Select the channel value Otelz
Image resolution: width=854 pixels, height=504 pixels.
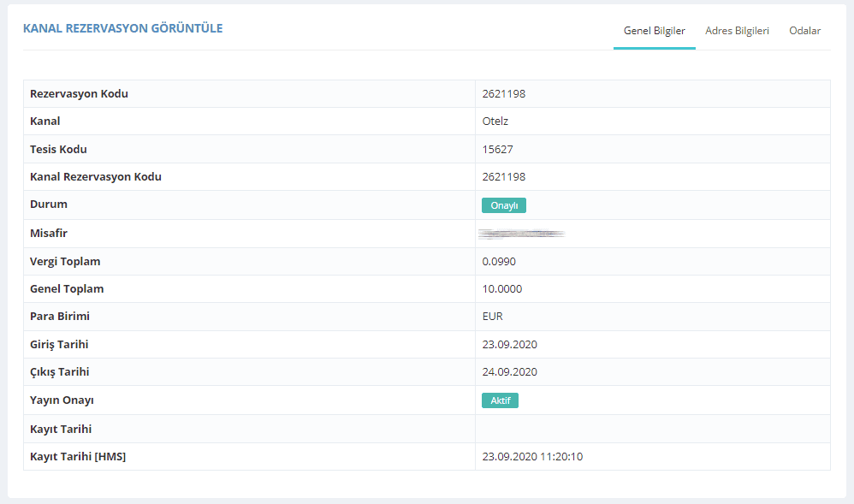click(x=495, y=121)
